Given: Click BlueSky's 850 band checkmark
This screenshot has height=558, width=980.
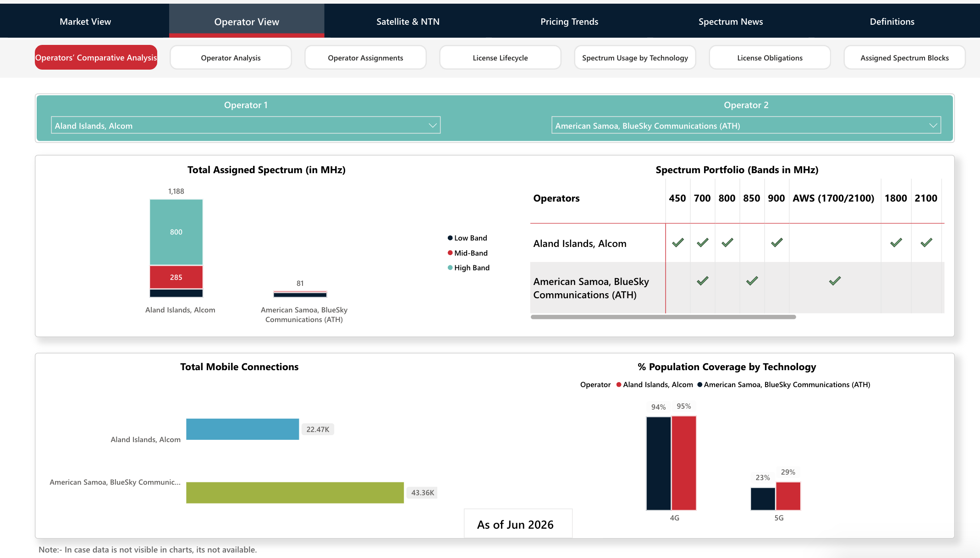Looking at the screenshot, I should (752, 281).
